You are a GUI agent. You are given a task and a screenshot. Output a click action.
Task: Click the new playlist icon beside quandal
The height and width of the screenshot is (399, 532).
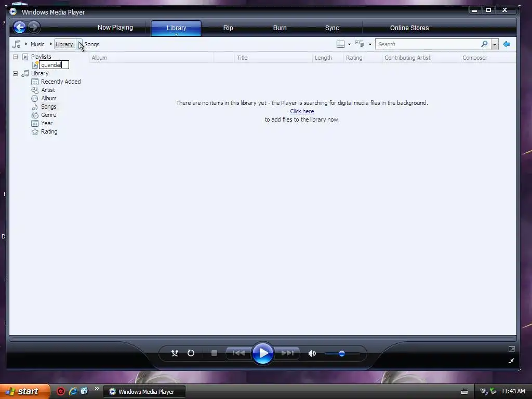coord(35,65)
